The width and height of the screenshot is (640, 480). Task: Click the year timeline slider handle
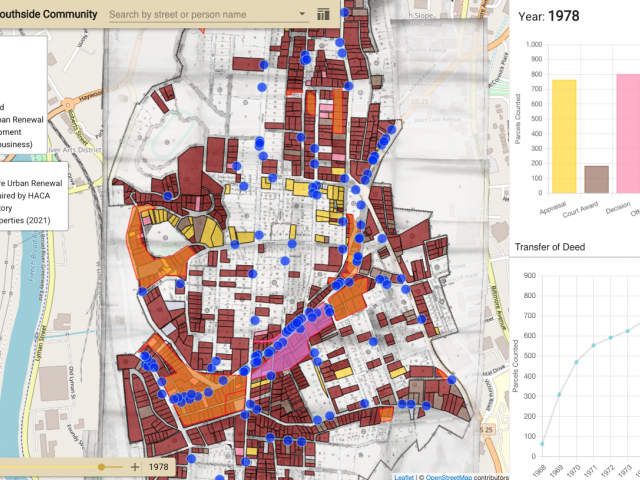click(101, 467)
